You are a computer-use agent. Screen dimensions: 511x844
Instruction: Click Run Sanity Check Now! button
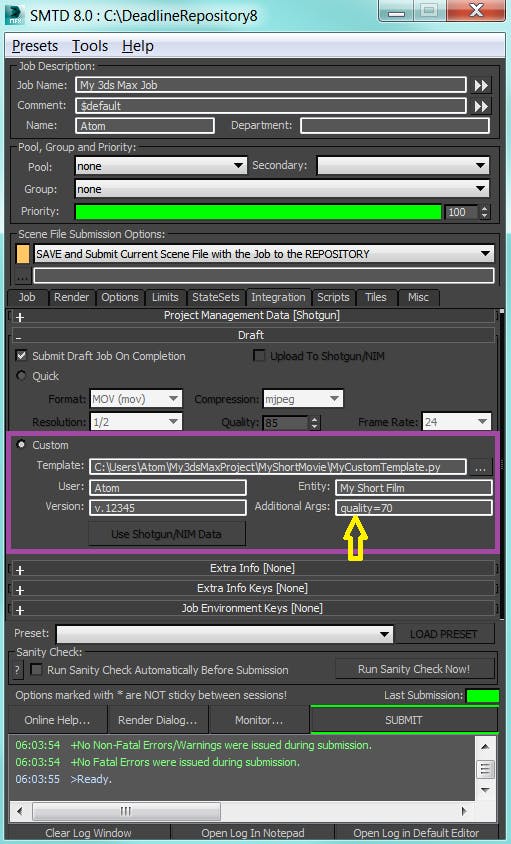tap(414, 669)
